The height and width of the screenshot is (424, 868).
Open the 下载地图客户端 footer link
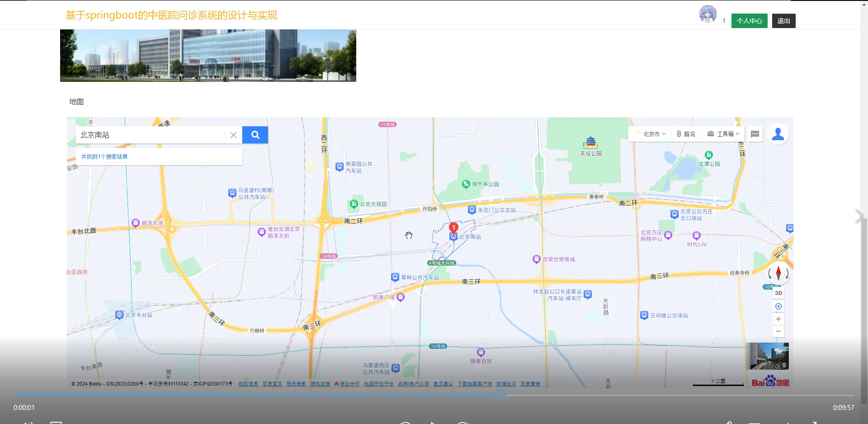pyautogui.click(x=475, y=384)
